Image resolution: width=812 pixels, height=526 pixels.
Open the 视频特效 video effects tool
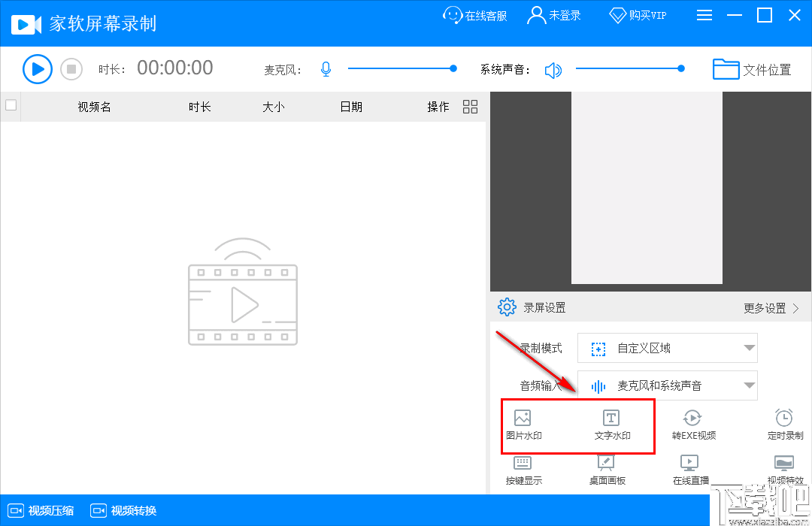784,471
